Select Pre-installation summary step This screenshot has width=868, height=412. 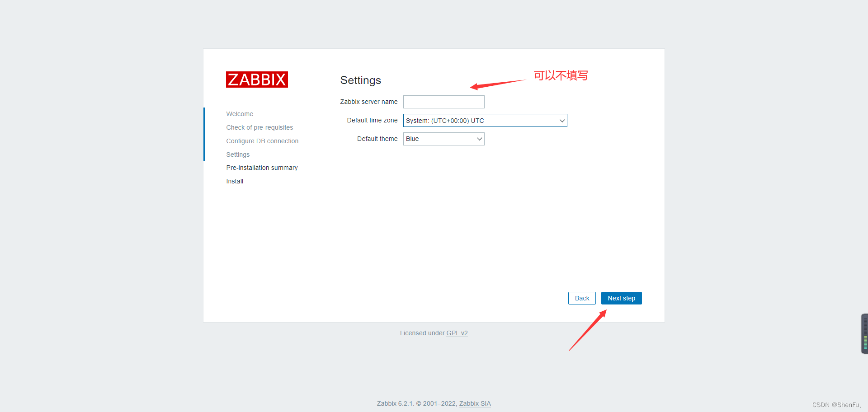coord(262,168)
